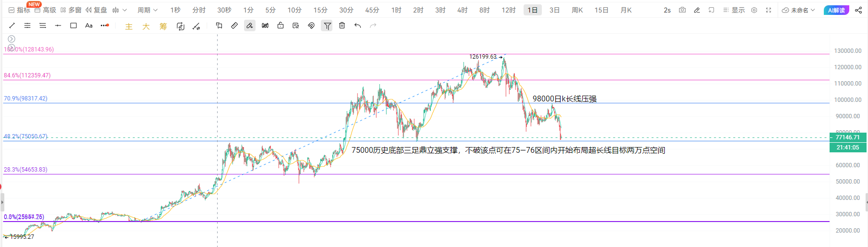
Task: Undo the last drawing action
Action: coord(357,25)
